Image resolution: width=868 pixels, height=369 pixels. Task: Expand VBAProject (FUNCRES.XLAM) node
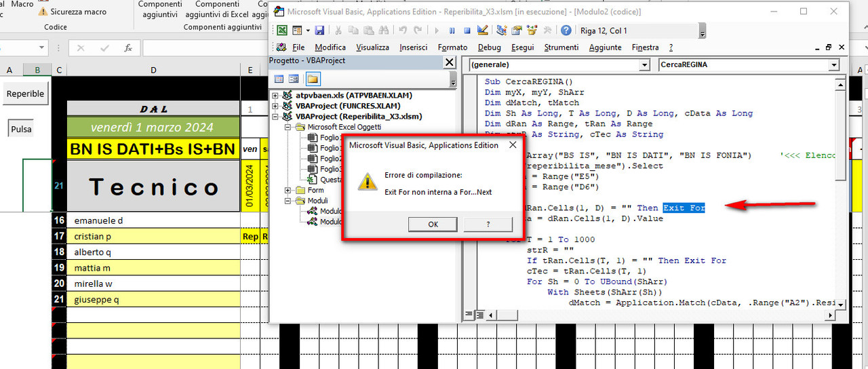tap(275, 106)
